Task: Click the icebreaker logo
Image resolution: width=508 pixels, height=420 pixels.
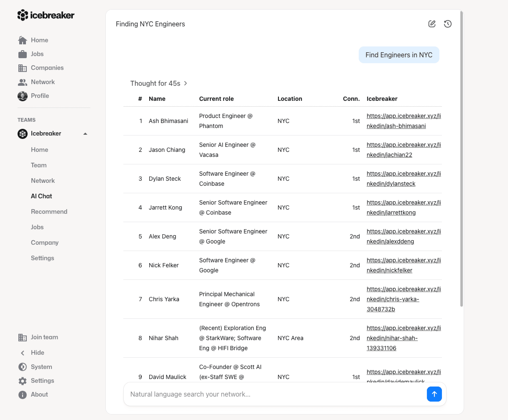Action: [x=46, y=15]
